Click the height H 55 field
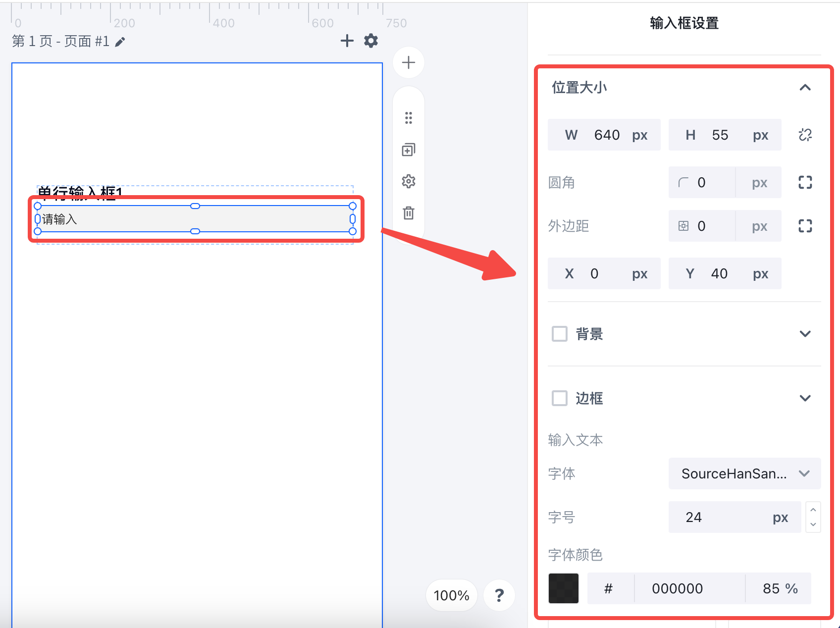The image size is (840, 628). (725, 135)
